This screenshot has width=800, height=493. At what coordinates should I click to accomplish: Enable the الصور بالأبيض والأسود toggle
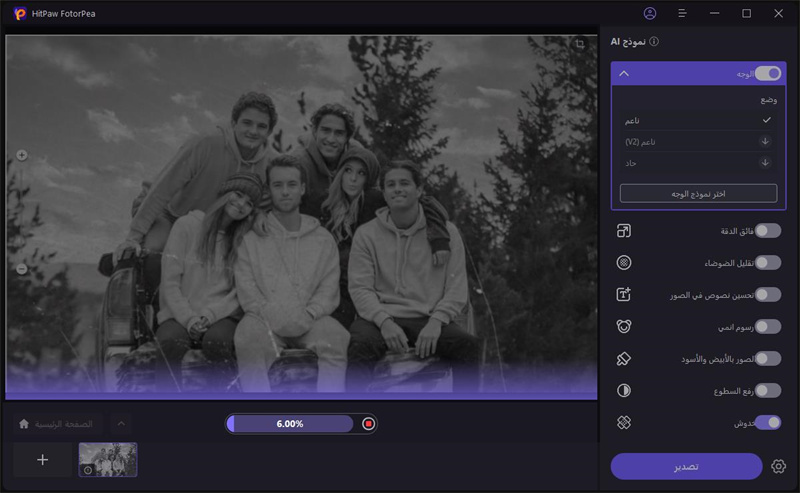point(768,359)
